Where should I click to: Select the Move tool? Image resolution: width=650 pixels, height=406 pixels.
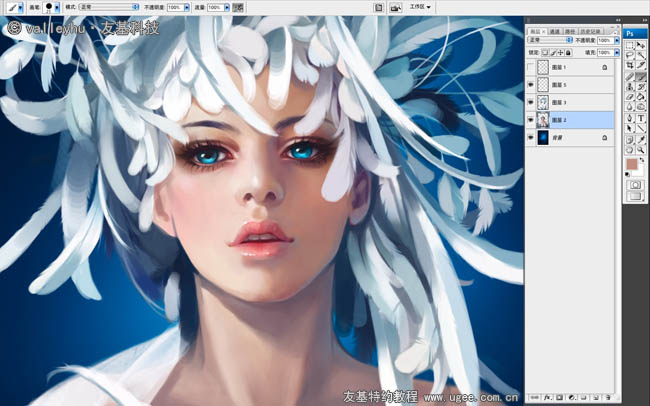(641, 45)
